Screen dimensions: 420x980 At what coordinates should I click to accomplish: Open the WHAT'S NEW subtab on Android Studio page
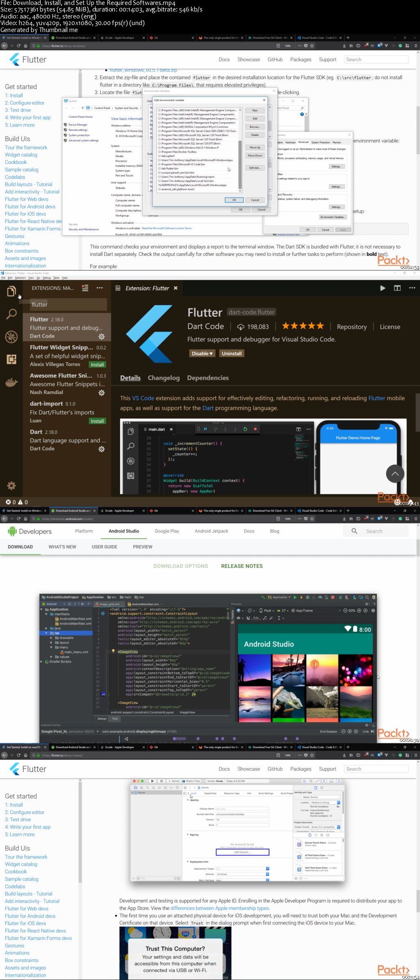[x=62, y=547]
